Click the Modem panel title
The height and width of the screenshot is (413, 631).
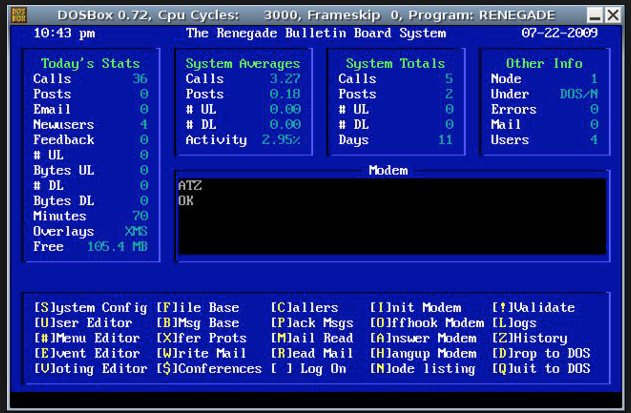click(388, 170)
